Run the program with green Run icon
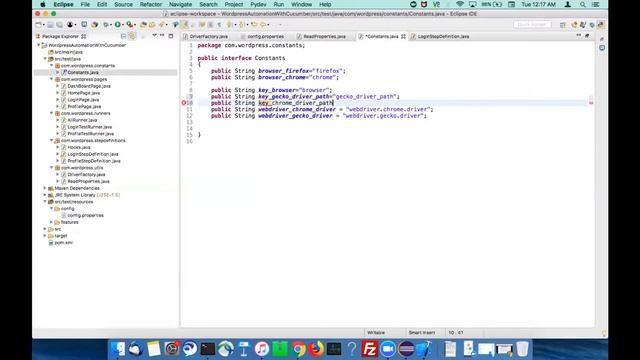Screen dimensions: 640x360 click(118, 25)
